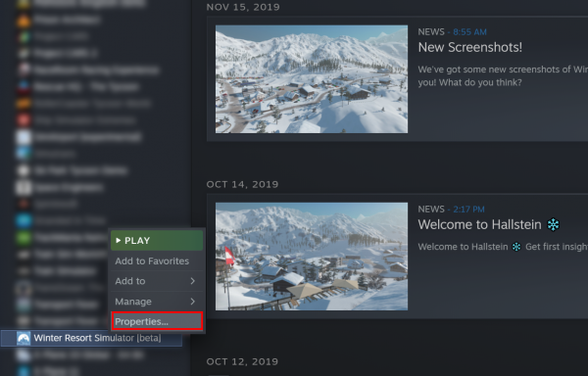
Task: Open the New Screenshots! news headline
Action: point(469,48)
